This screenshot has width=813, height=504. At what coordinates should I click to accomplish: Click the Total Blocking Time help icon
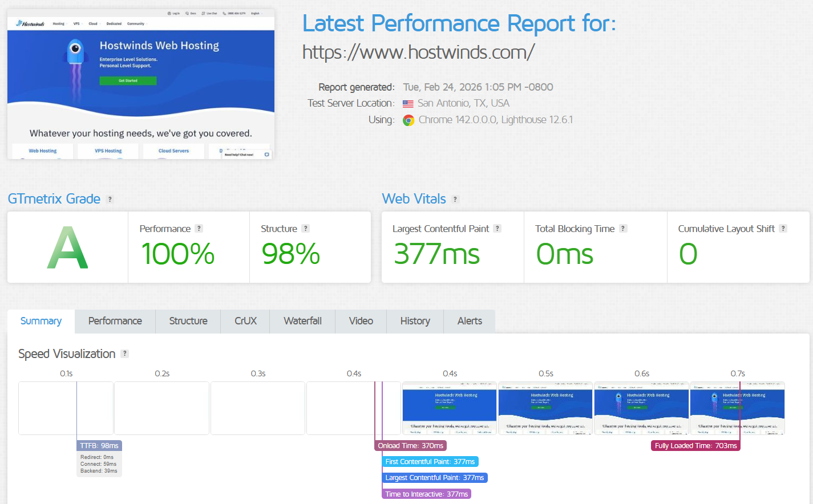click(623, 228)
